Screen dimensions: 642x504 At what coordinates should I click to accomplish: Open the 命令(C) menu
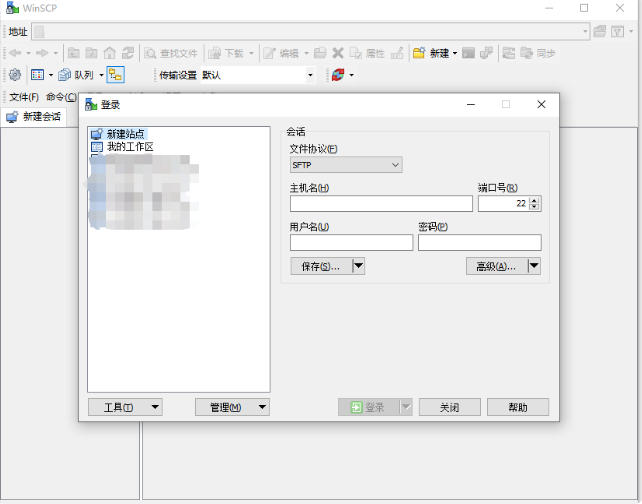[61, 97]
